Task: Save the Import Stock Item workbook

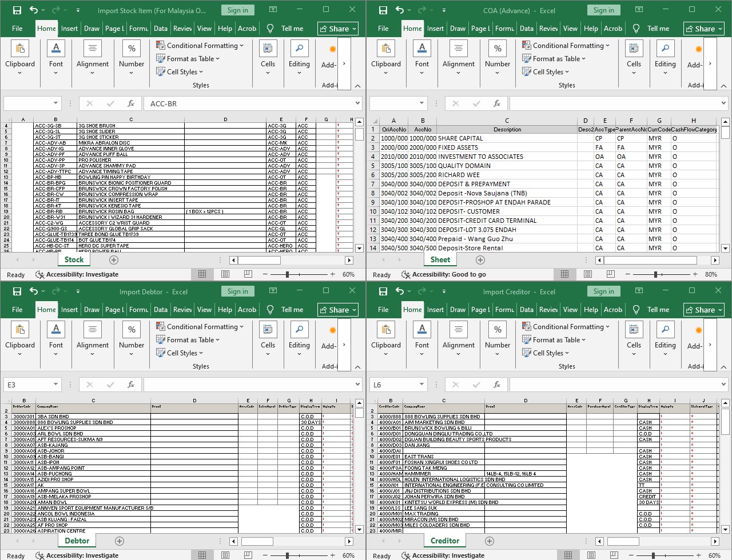Action: pos(17,10)
